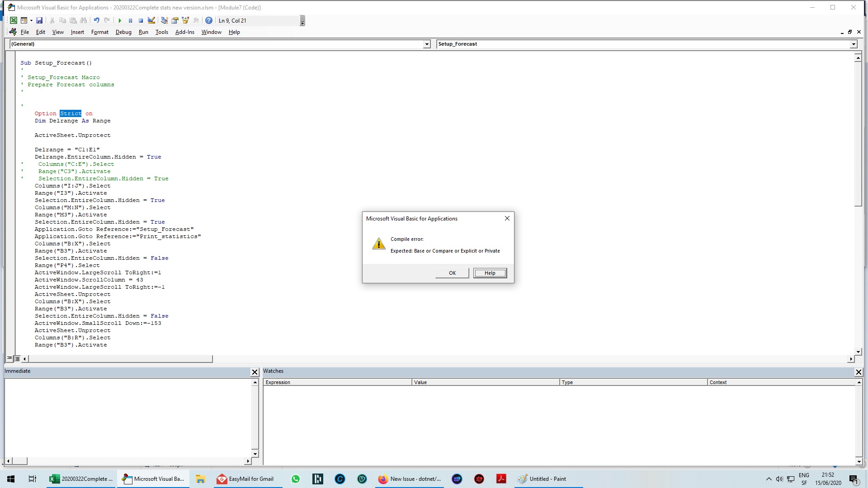
Task: Open the Tools menu
Action: tap(161, 32)
